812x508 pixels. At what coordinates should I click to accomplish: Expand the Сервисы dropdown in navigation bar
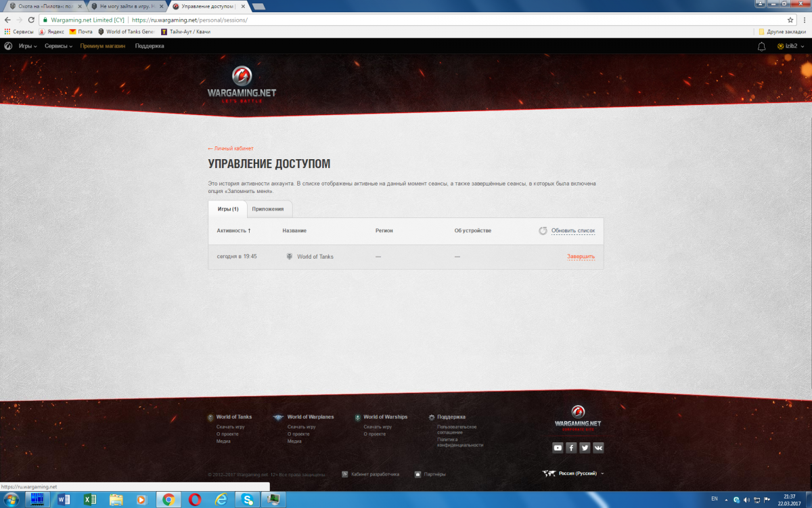tap(58, 46)
